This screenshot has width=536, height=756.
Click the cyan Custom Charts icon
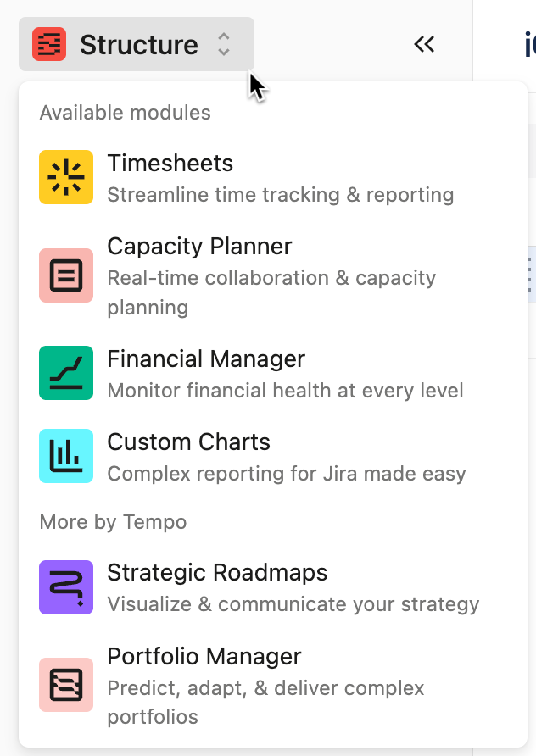coord(66,456)
